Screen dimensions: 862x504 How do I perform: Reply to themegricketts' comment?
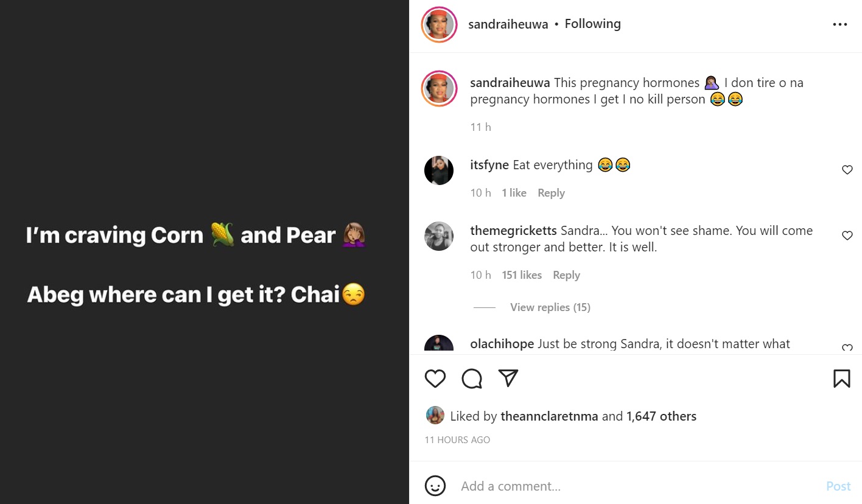coord(566,275)
